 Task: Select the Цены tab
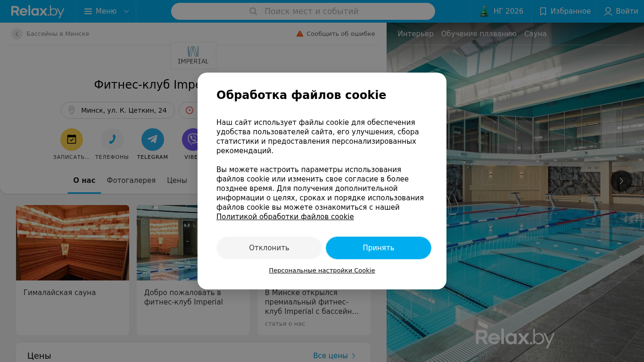coord(177,181)
